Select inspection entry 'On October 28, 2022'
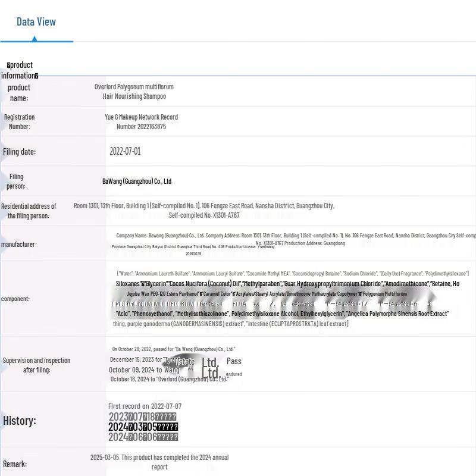This screenshot has width=476, height=476. pyautogui.click(x=174, y=349)
